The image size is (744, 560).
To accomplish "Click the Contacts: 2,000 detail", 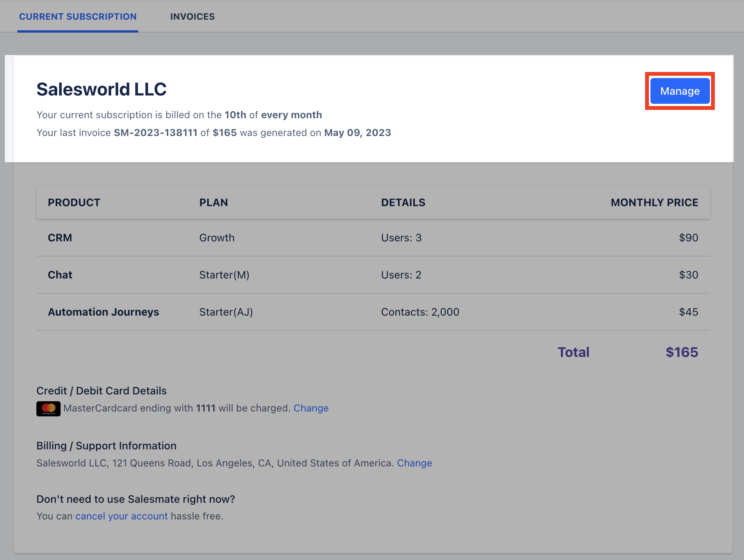I will point(420,312).
